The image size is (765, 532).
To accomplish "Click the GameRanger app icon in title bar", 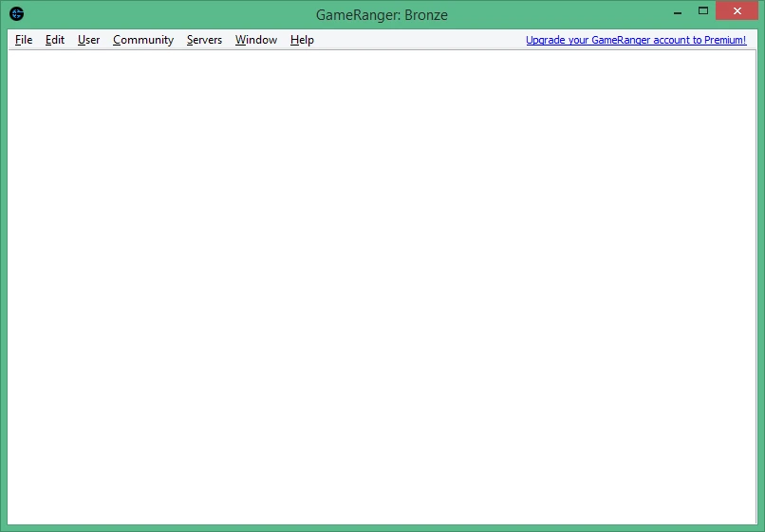I will point(16,13).
